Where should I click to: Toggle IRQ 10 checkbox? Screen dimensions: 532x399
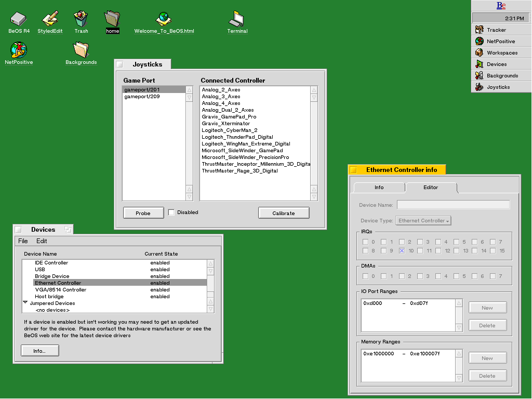click(402, 251)
